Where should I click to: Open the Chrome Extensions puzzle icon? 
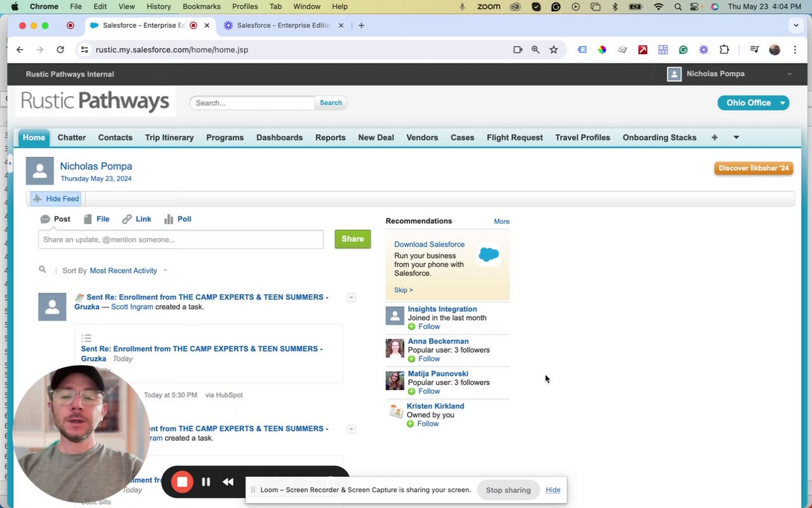[x=724, y=50]
